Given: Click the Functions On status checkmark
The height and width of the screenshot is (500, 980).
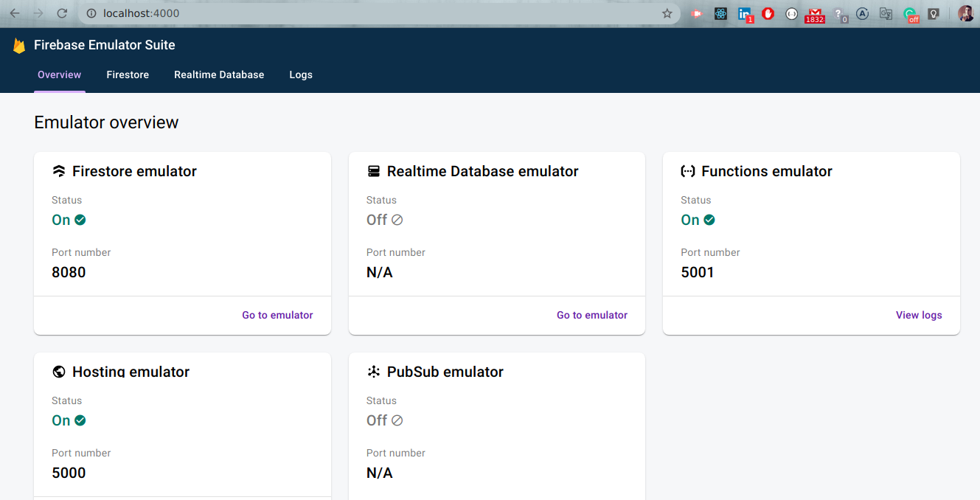Looking at the screenshot, I should (x=709, y=220).
